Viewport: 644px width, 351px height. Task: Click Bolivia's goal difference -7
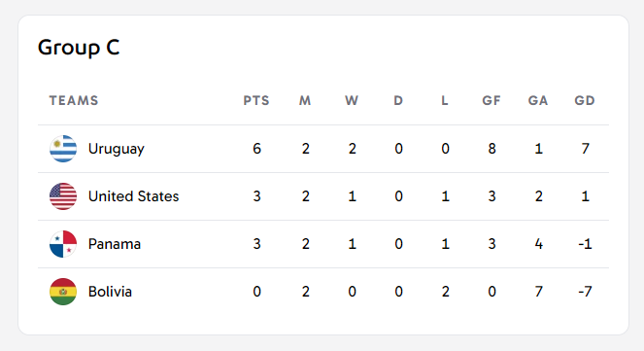coord(585,292)
